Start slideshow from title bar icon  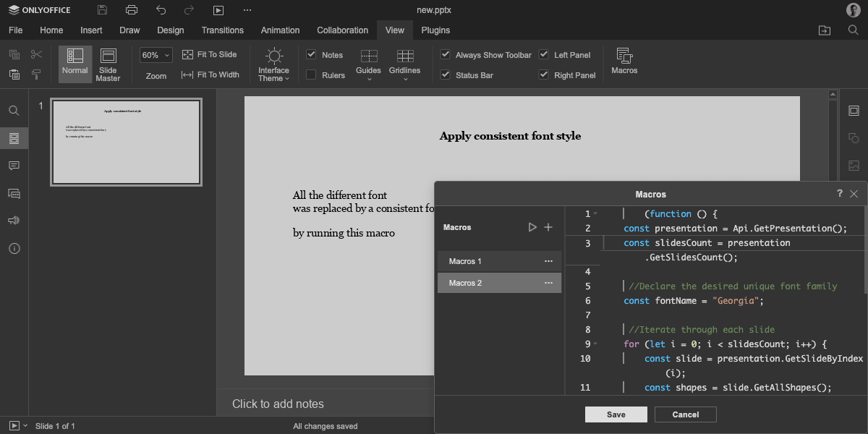click(x=218, y=10)
